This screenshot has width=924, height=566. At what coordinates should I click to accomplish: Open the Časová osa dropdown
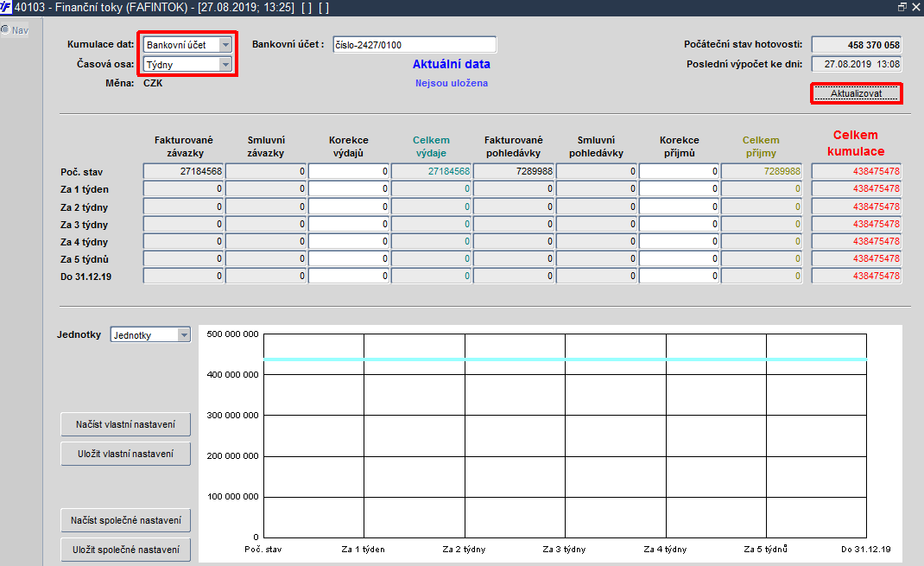point(225,64)
